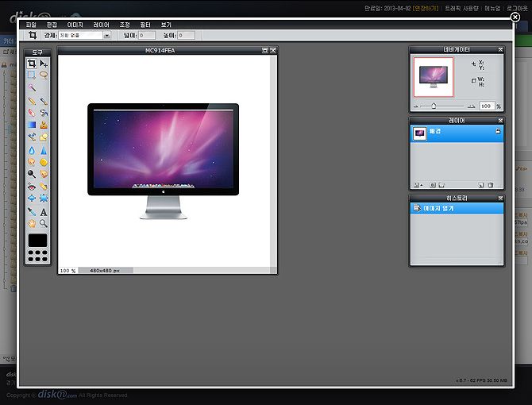Viewport: 532px width, 405px height.
Task: Select the 이미지 열기 history entry
Action: coord(457,208)
